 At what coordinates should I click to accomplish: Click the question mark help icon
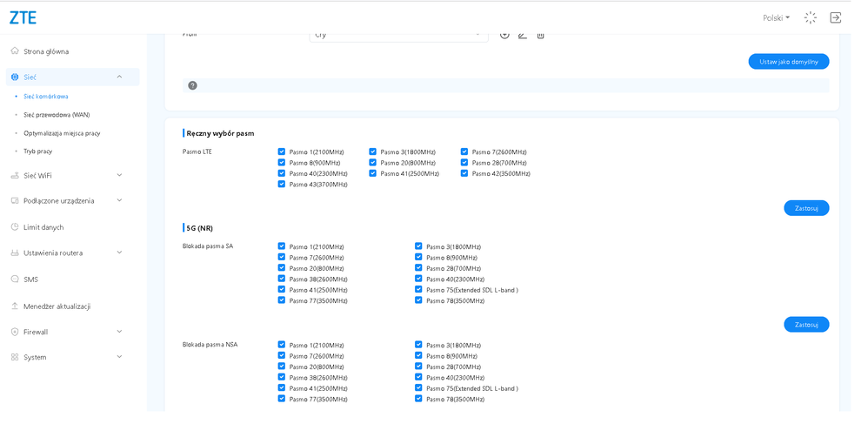192,85
